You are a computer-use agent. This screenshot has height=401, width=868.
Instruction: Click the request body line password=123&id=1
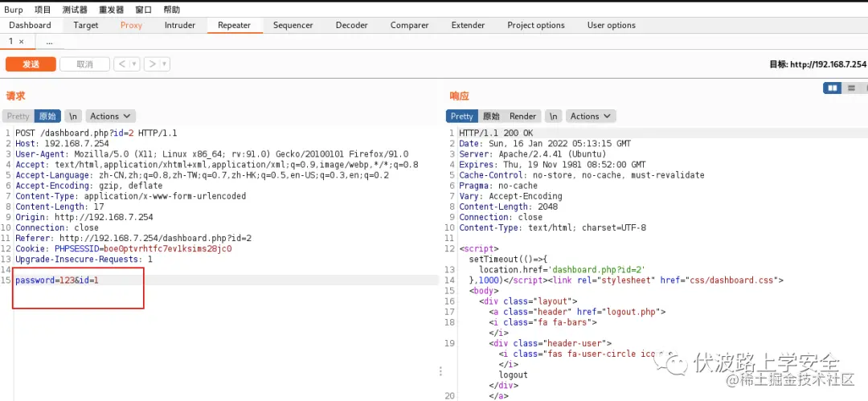pyautogui.click(x=57, y=280)
